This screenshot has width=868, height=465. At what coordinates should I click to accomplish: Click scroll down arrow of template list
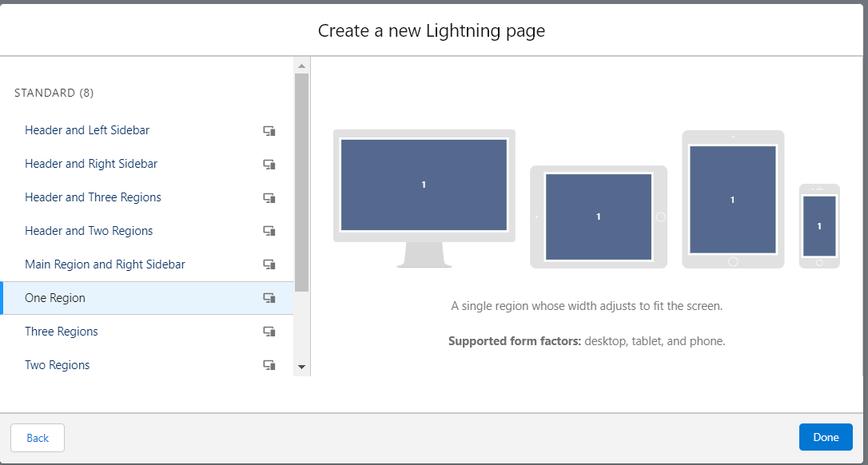301,367
